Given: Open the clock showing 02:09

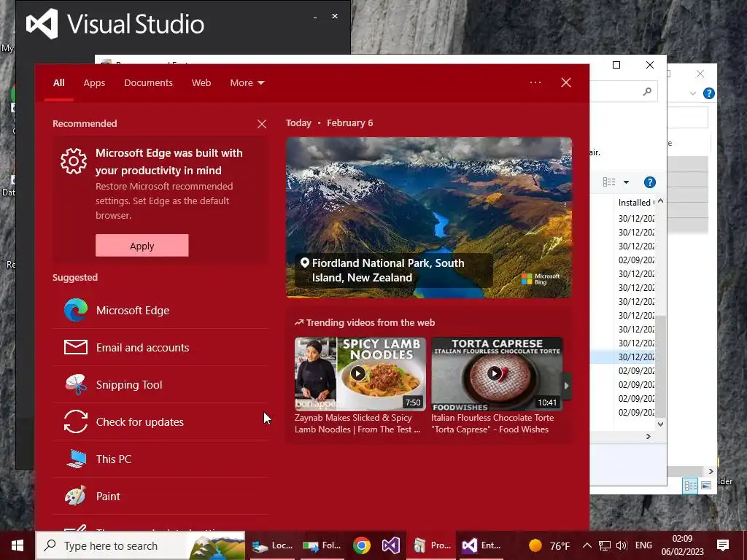Looking at the screenshot, I should click(x=682, y=545).
